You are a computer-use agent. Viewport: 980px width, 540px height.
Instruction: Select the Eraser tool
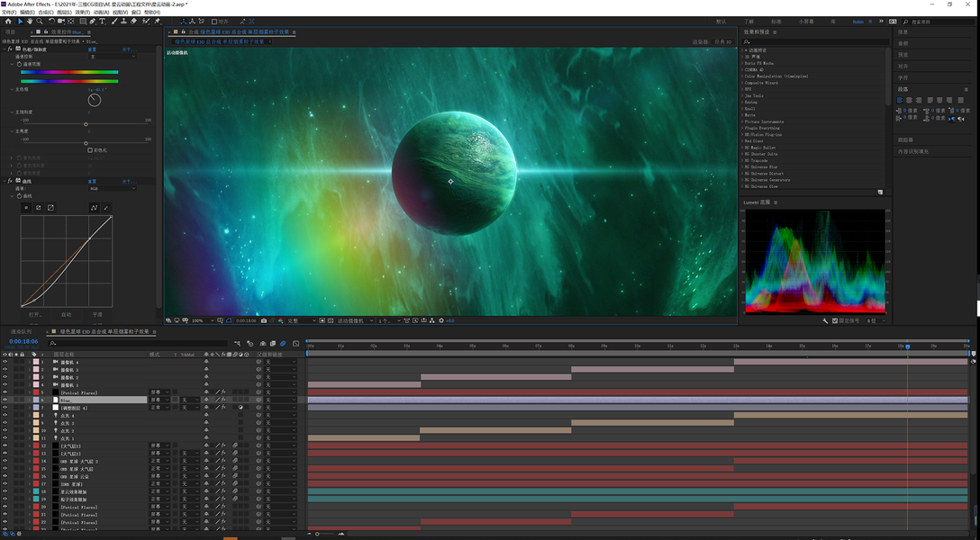[133, 22]
